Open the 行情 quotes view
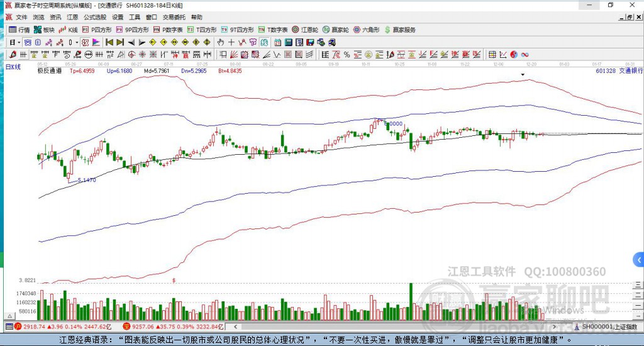644x346 pixels. pyautogui.click(x=19, y=30)
